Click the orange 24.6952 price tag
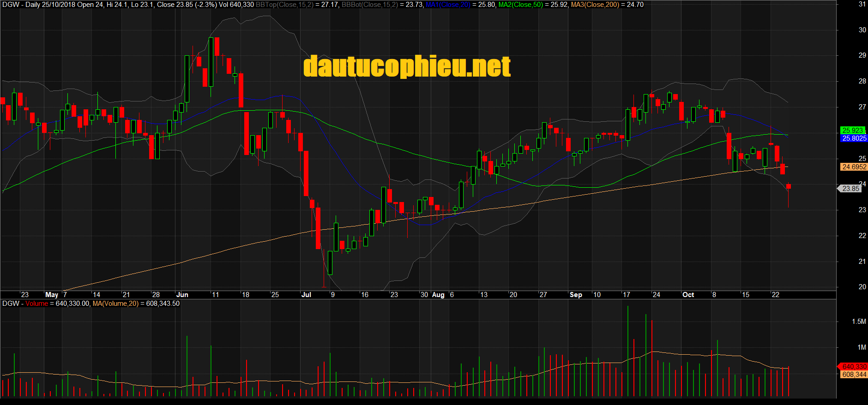The height and width of the screenshot is (405, 868). click(x=853, y=167)
